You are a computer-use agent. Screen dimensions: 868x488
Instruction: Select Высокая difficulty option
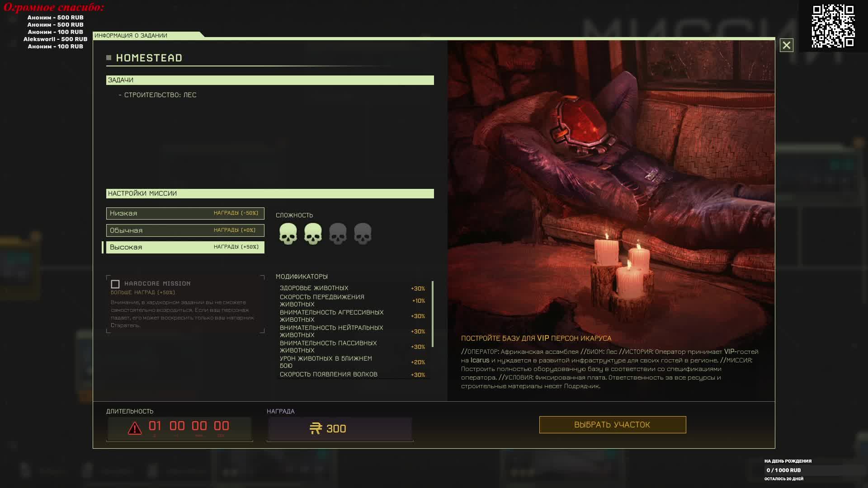click(x=185, y=247)
